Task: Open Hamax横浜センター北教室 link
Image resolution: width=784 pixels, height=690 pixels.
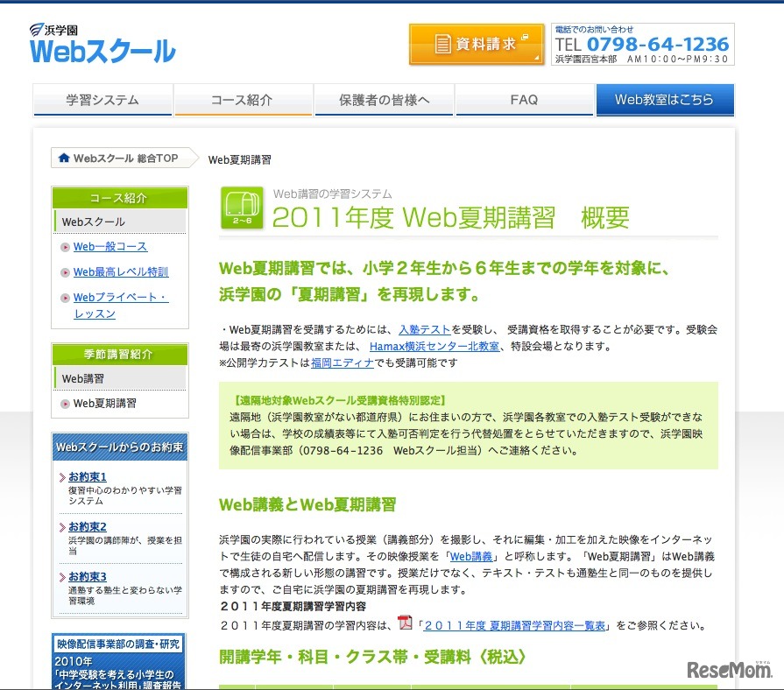Action: pos(434,346)
